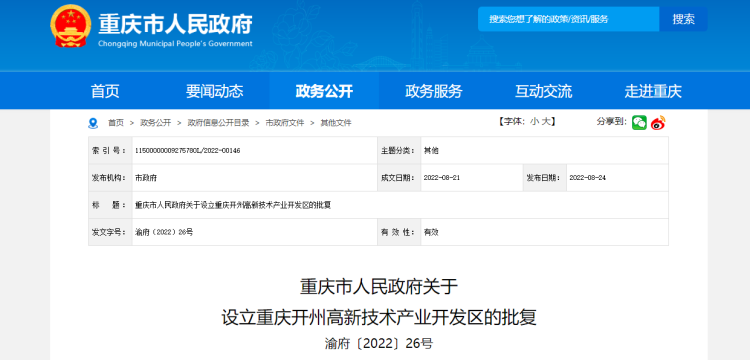The height and width of the screenshot is (360, 750).
Task: Click the Chongqing Municipal People's Government subtitle
Action: point(175,44)
